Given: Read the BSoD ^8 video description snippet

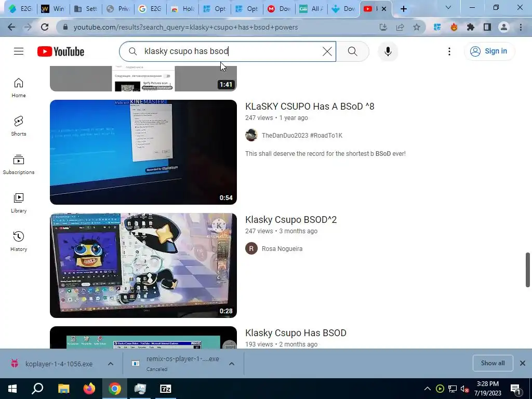Looking at the screenshot, I should (325, 154).
